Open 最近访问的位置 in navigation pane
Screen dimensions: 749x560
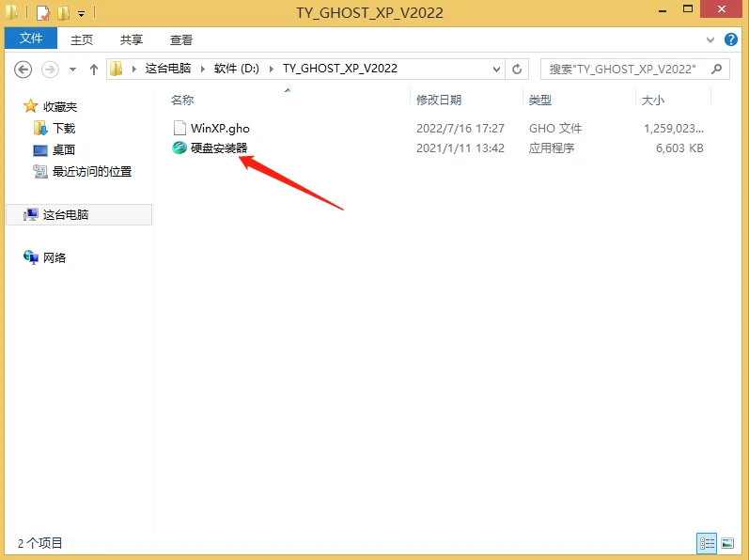coord(92,171)
